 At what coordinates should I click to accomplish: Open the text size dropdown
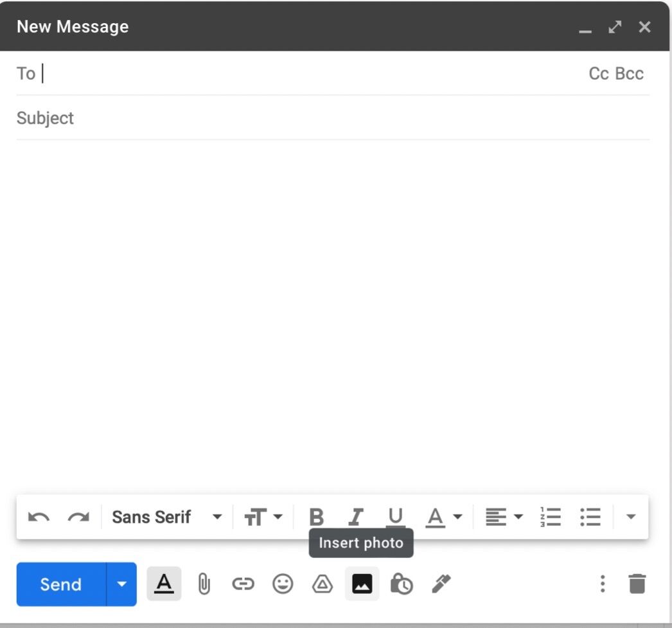point(263,516)
